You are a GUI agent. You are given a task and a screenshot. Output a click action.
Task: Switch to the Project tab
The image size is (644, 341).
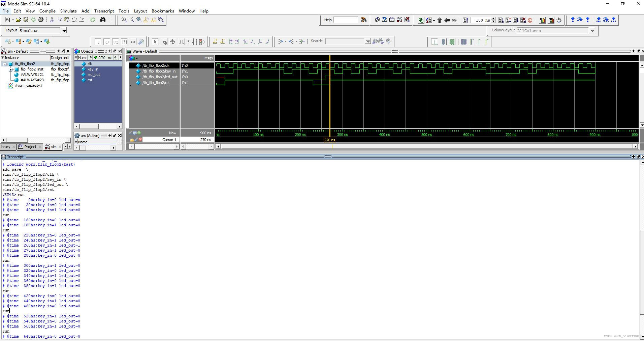tap(30, 147)
